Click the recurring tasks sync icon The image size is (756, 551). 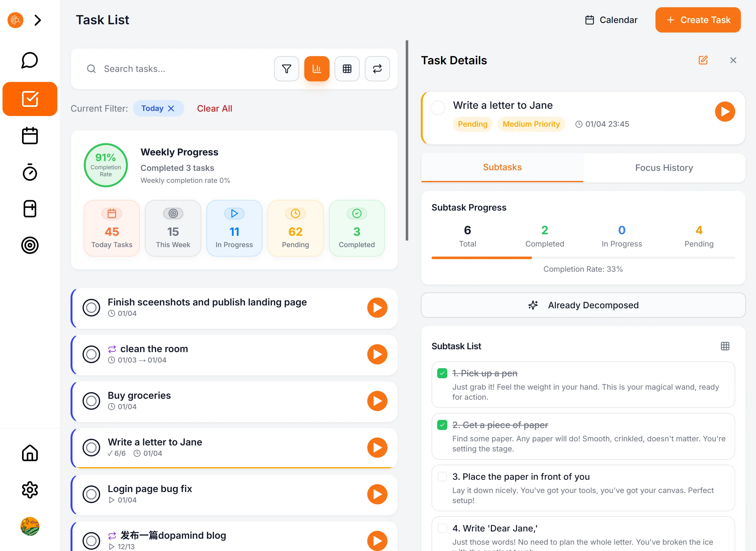point(377,69)
